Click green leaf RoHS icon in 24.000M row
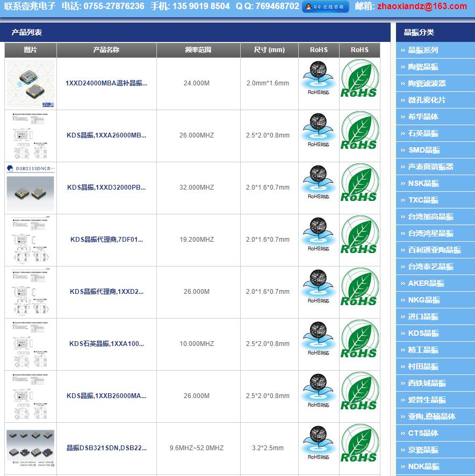This screenshot has width=475, height=476. 359,78
